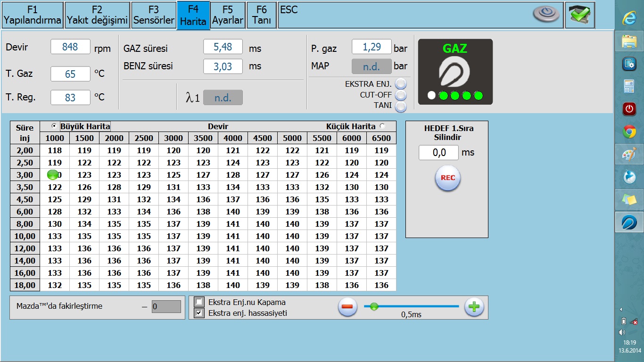This screenshot has height=362, width=644.
Task: Select the 1000 rpm column header
Action: (x=55, y=138)
